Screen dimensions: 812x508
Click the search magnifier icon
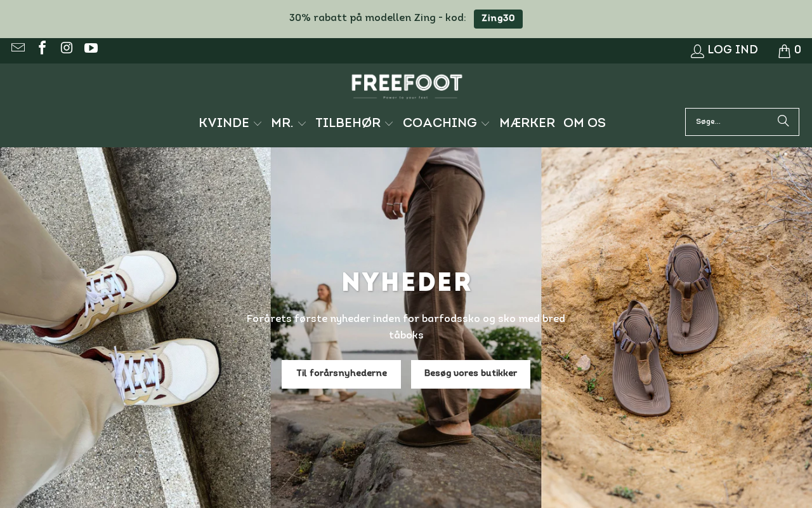(x=783, y=121)
